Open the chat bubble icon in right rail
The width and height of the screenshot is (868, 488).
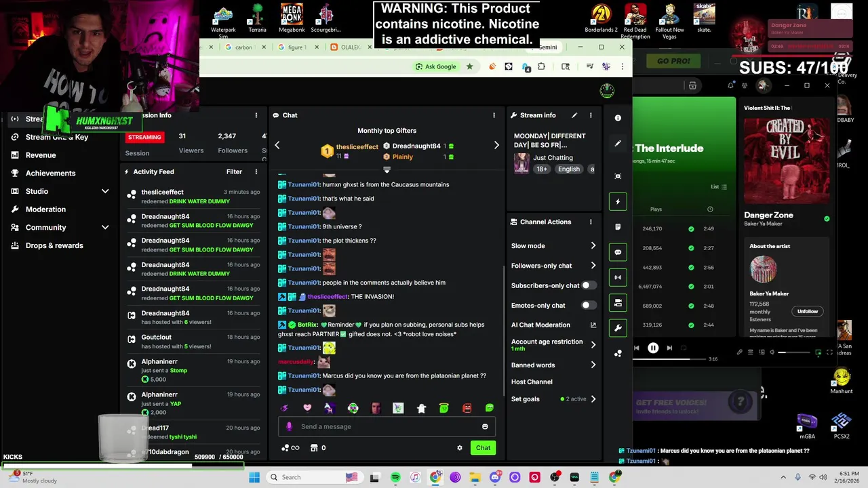(618, 252)
